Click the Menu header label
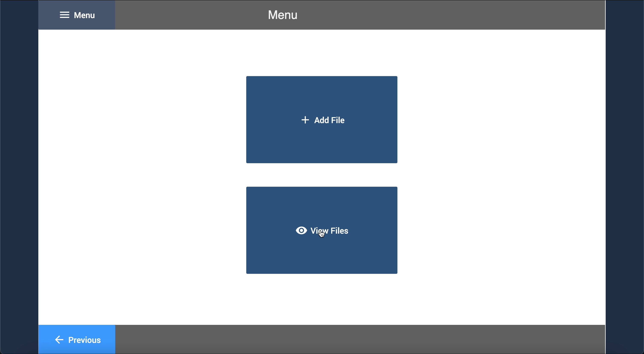Viewport: 644px width, 354px height. pyautogui.click(x=282, y=15)
